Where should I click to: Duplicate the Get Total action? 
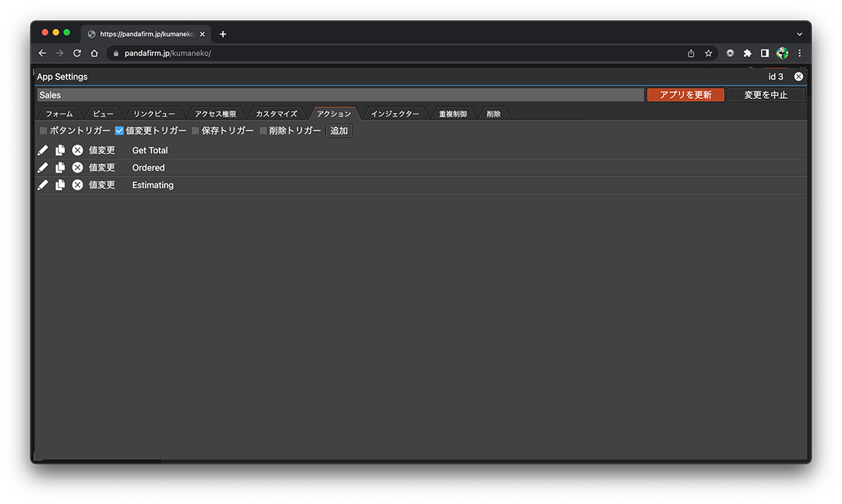pyautogui.click(x=61, y=151)
